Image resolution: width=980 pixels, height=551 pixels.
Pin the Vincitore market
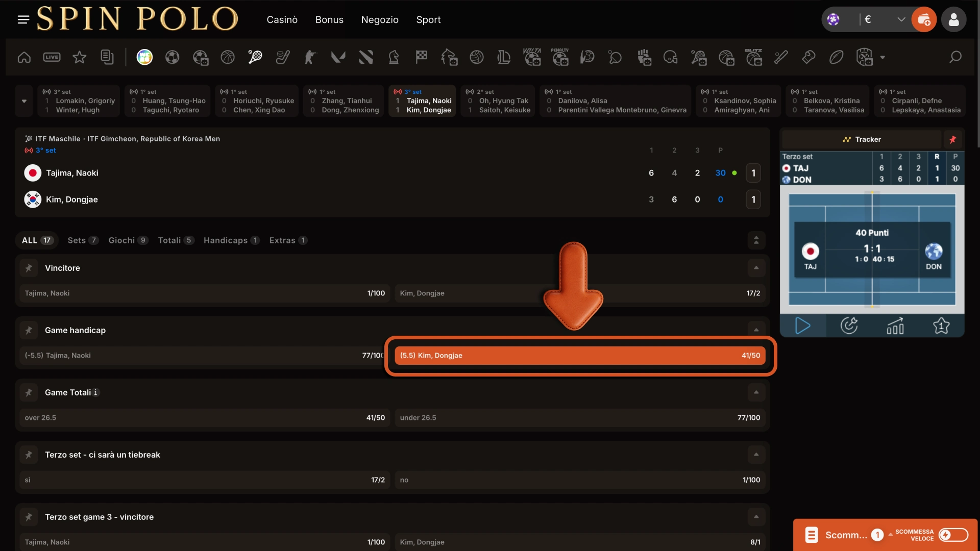point(29,268)
